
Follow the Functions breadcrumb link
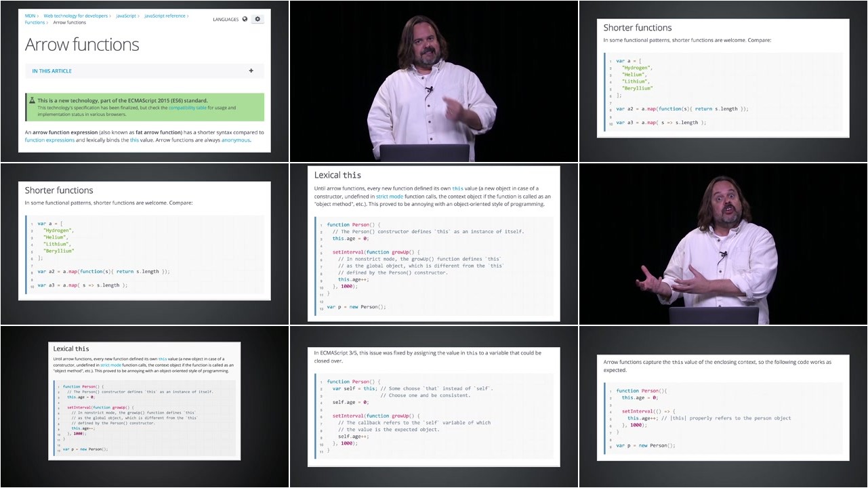click(35, 22)
